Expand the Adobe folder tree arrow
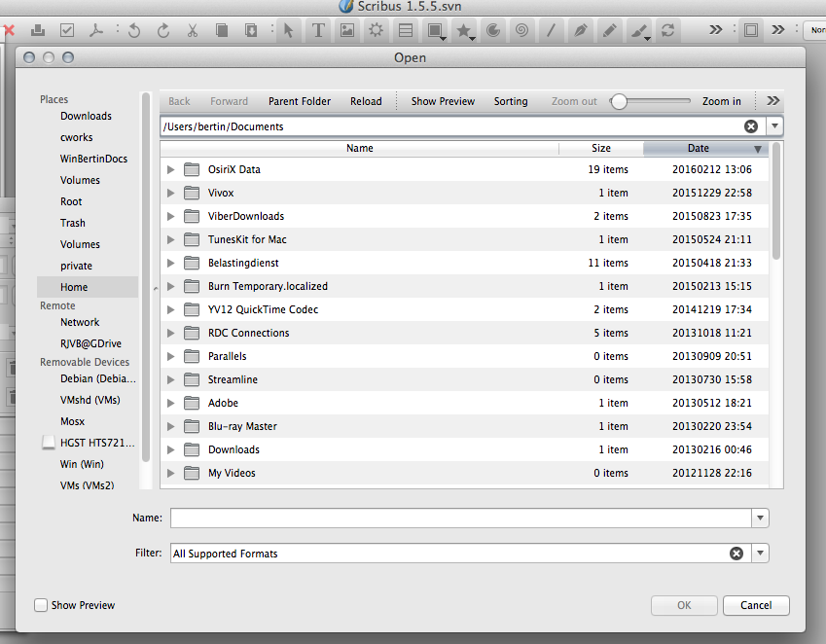This screenshot has width=826, height=644. [x=171, y=403]
